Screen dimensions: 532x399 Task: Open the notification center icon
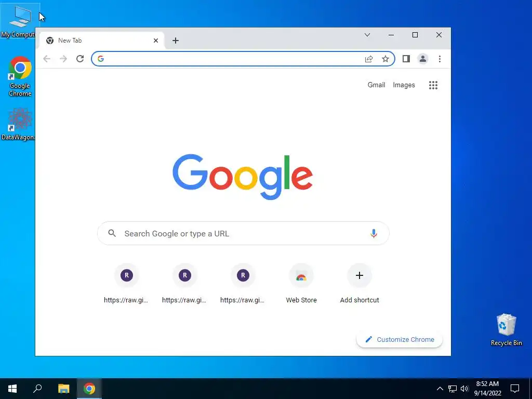click(515, 389)
